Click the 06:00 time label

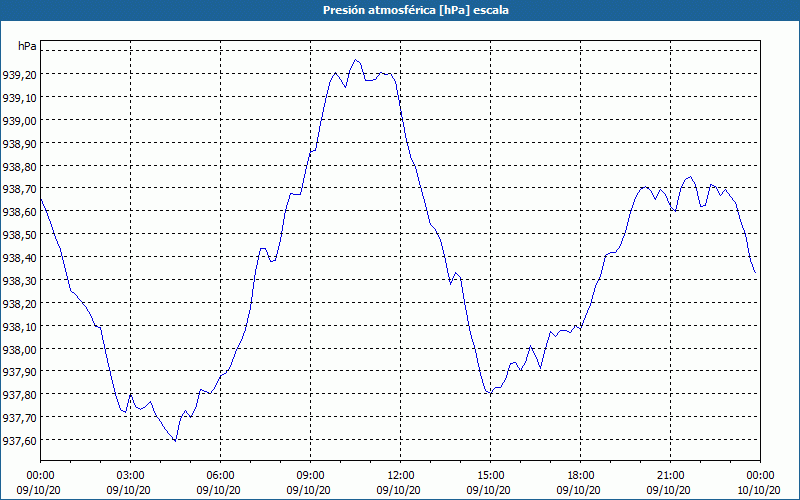pyautogui.click(x=220, y=476)
